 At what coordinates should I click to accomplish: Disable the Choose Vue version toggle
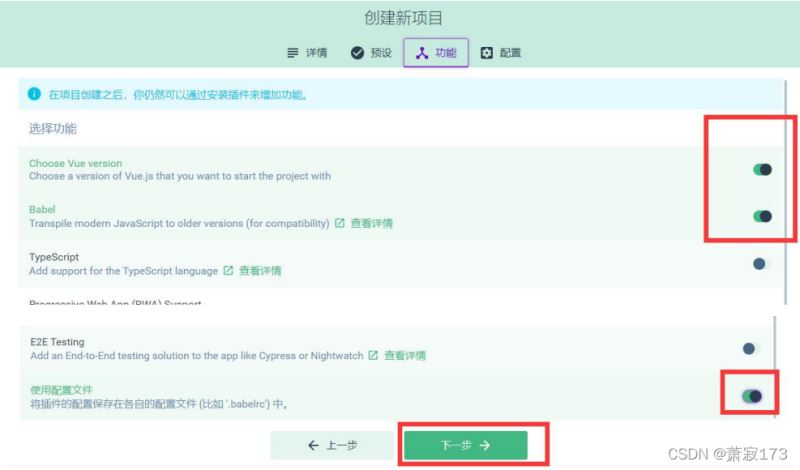762,169
